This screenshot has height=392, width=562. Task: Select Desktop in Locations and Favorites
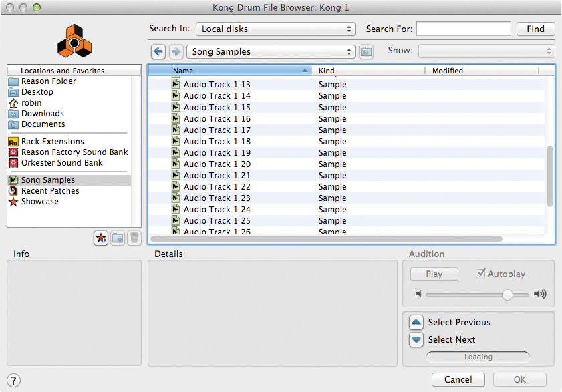click(x=37, y=92)
